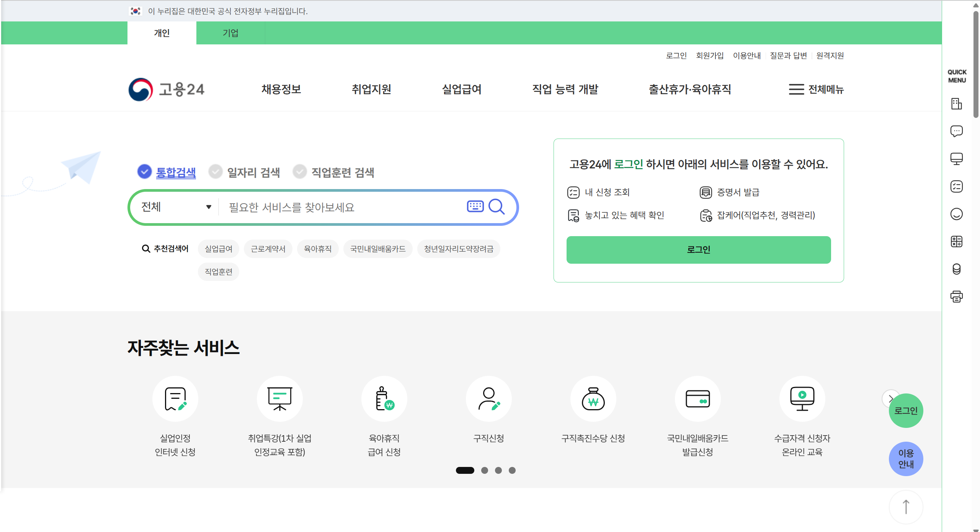Select the second carousel page indicator dot
This screenshot has height=532, width=980.
pyautogui.click(x=484, y=470)
